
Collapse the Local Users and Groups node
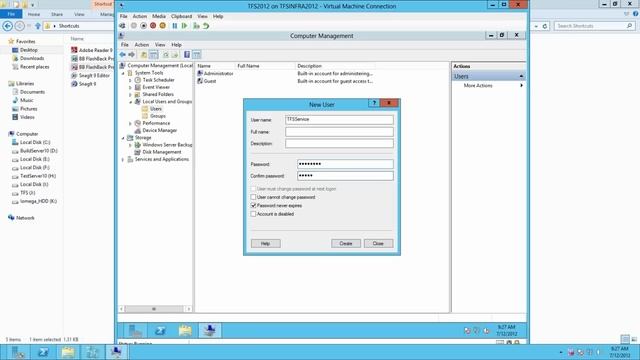131,102
